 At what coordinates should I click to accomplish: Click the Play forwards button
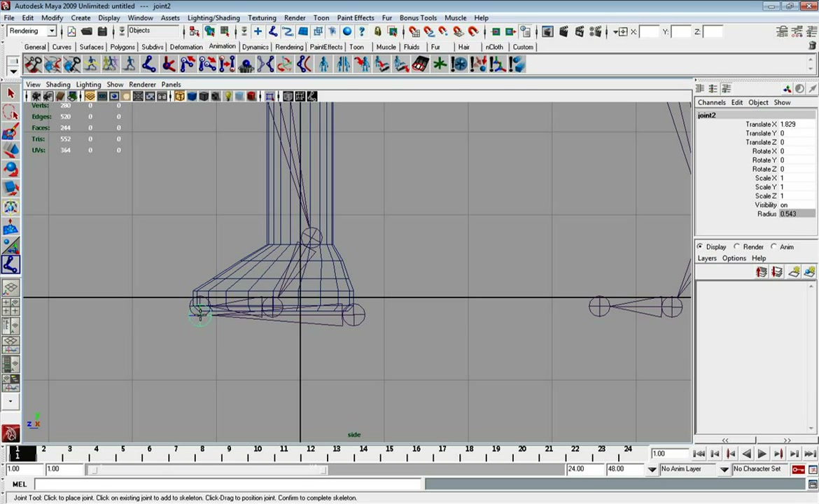(762, 454)
